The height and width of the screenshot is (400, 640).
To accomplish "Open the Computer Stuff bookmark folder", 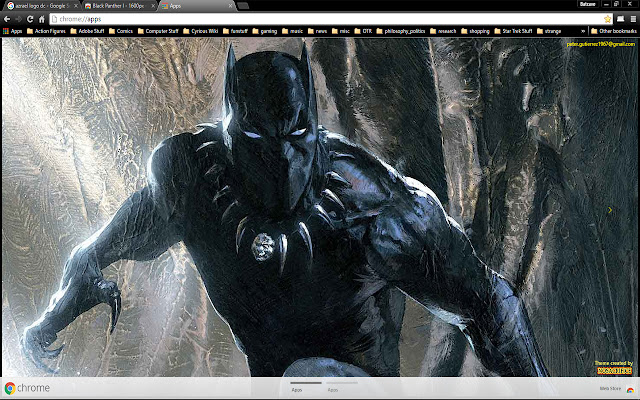I will [x=158, y=31].
